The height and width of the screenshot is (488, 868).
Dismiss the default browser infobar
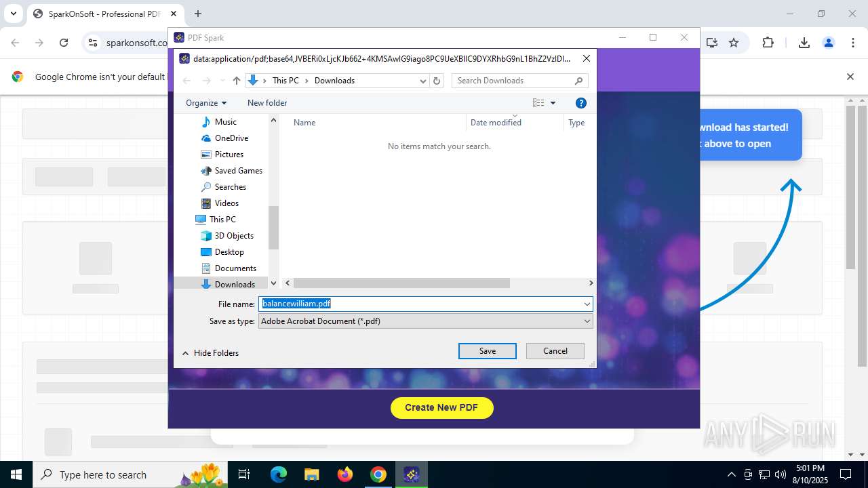(850, 77)
